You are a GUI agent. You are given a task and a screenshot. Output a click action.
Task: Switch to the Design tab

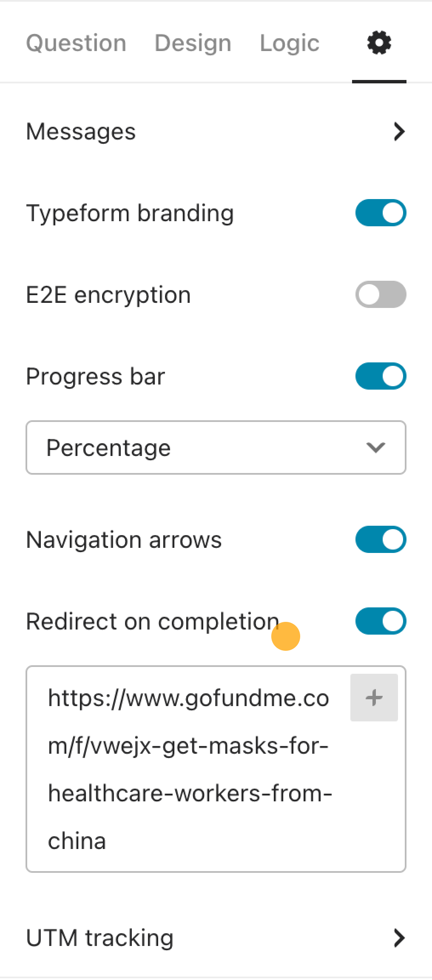click(x=193, y=43)
